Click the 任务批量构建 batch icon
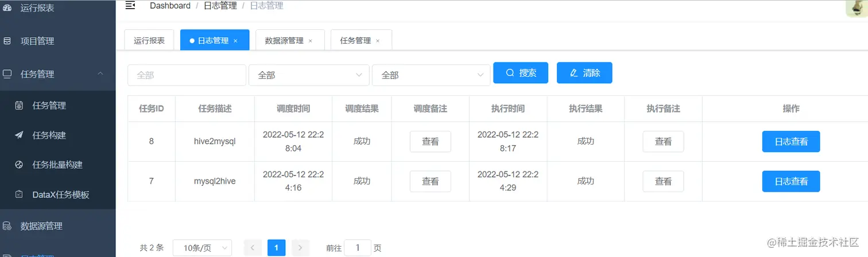The width and height of the screenshot is (868, 257). [x=19, y=165]
